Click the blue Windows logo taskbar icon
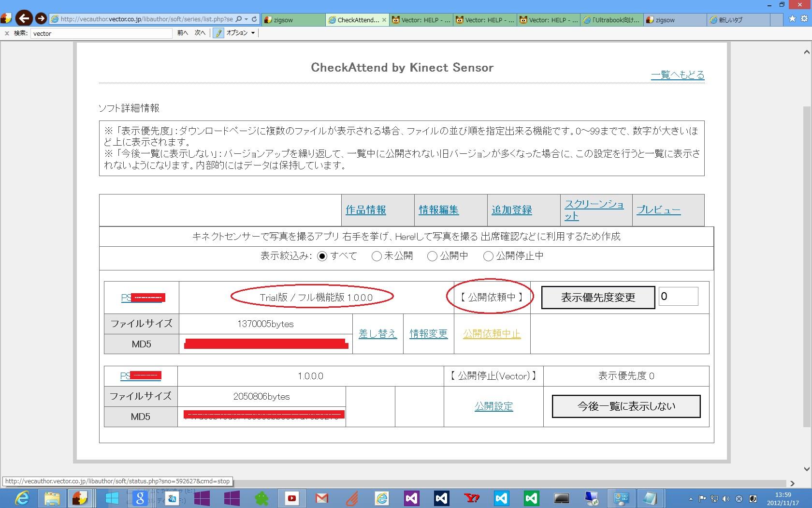Screen dimensions: 812x508 [x=112, y=498]
